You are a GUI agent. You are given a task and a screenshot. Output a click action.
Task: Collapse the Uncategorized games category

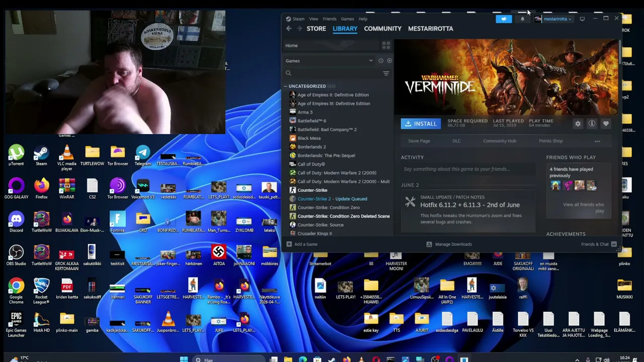coord(285,86)
